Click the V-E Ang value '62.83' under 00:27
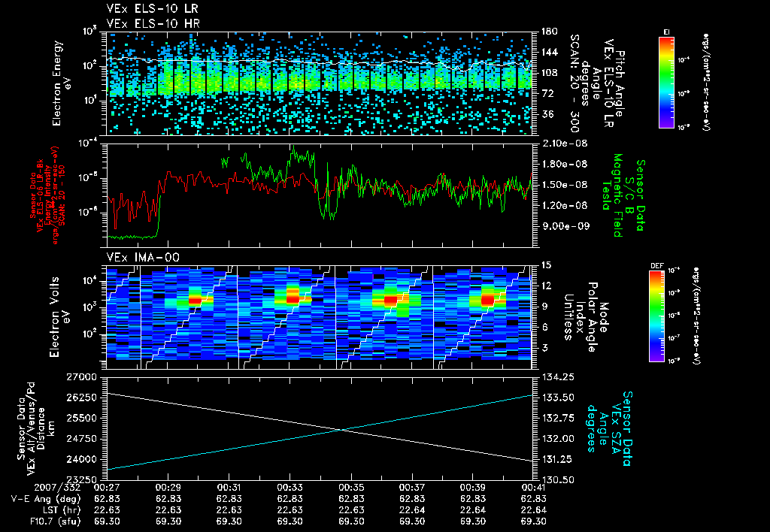The width and height of the screenshot is (770, 532). (107, 499)
